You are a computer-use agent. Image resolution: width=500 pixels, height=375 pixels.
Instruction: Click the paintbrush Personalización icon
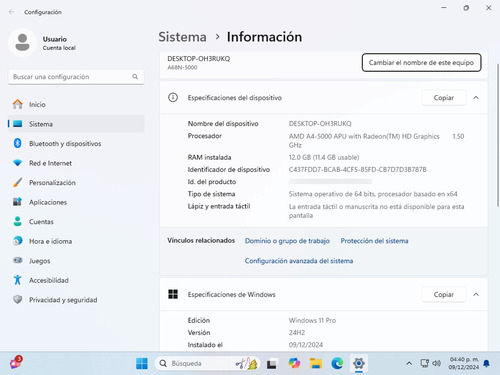coord(18,182)
